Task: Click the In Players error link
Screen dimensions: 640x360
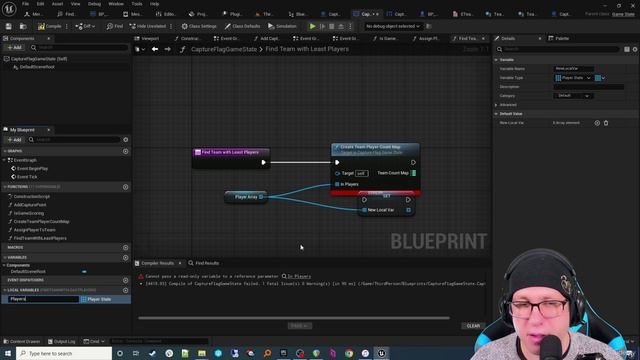Action: 299,276
